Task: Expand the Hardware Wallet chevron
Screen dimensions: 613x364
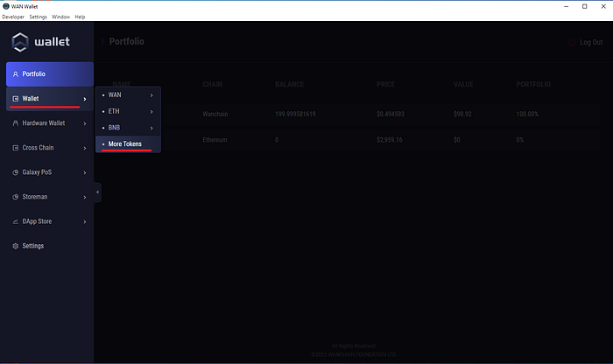Action: point(85,123)
